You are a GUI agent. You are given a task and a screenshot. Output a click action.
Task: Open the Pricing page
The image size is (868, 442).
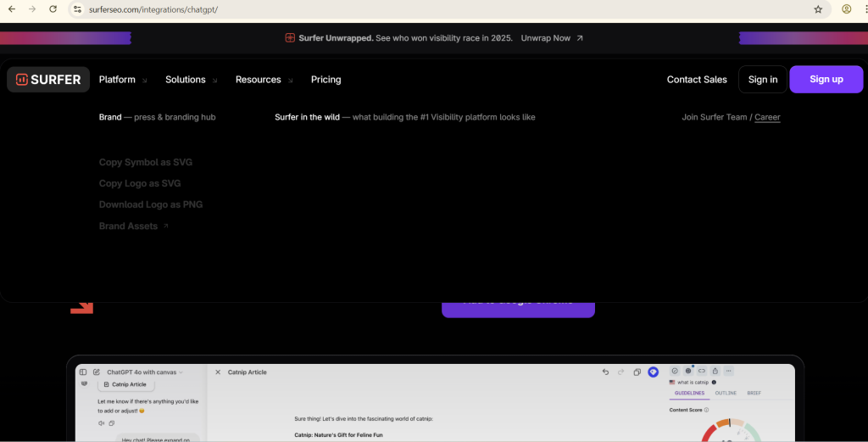[x=325, y=80]
